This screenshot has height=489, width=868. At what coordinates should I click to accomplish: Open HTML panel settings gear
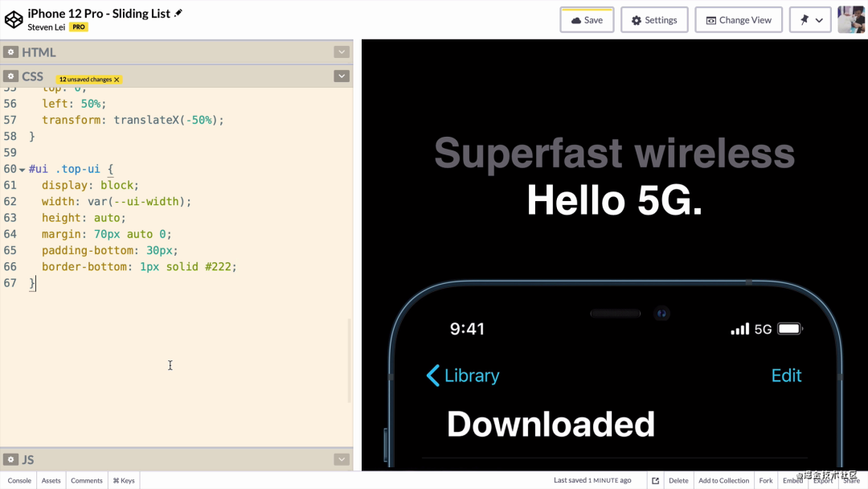tap(10, 52)
